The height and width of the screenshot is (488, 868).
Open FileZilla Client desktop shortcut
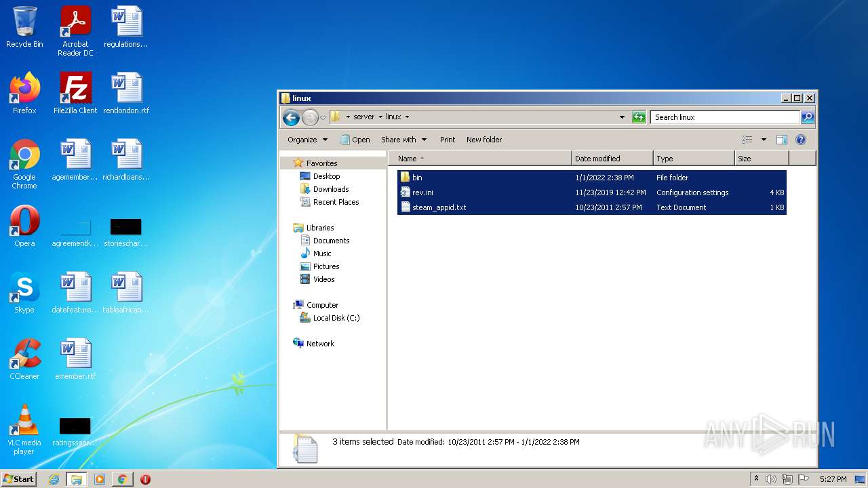tap(75, 93)
